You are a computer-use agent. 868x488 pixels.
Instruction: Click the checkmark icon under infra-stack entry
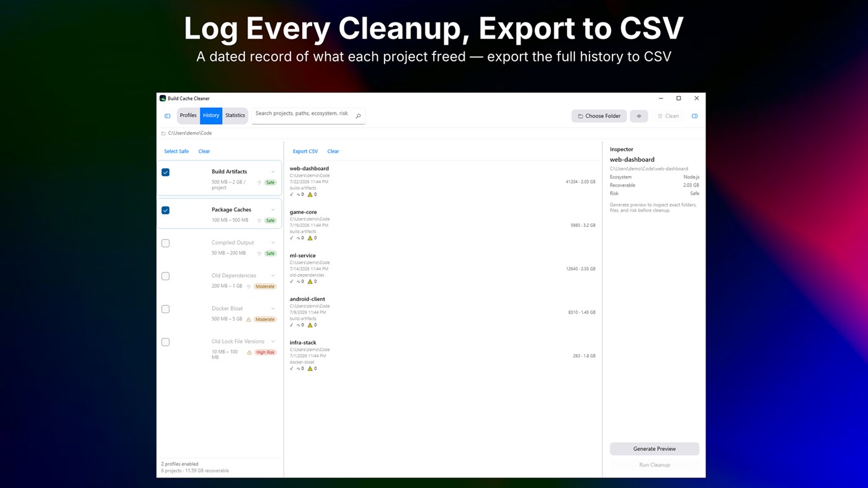(x=292, y=368)
